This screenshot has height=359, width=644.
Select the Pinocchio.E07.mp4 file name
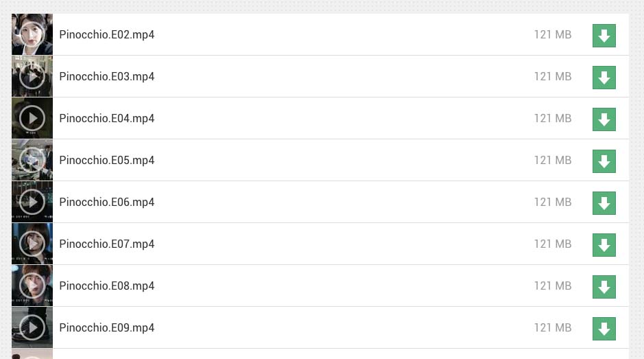click(107, 244)
